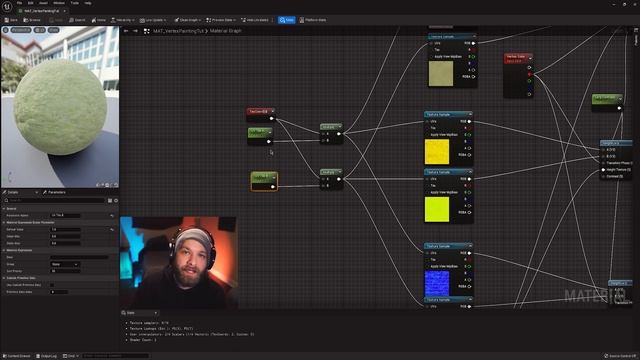Click the blue normal-map Texture Sample thumbnail

click(x=437, y=283)
